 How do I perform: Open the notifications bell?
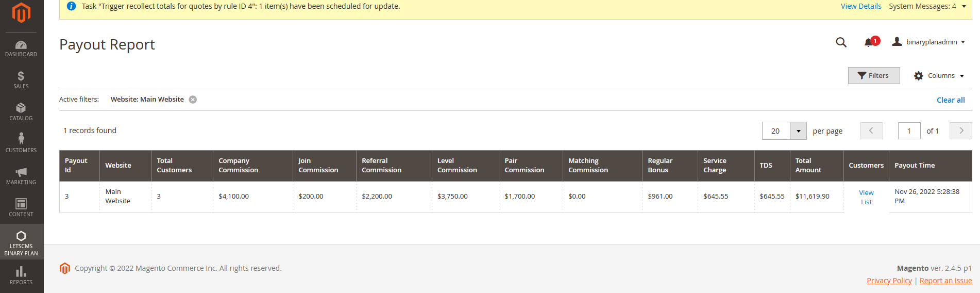tap(869, 42)
